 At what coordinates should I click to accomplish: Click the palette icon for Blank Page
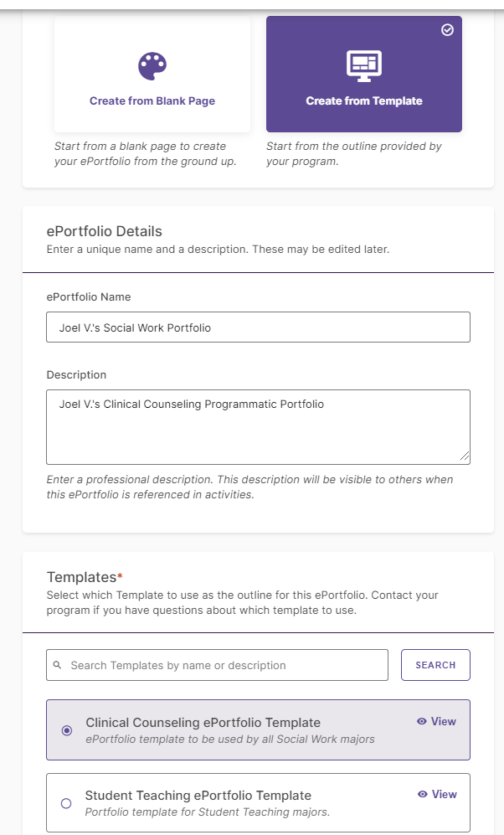coord(152,66)
